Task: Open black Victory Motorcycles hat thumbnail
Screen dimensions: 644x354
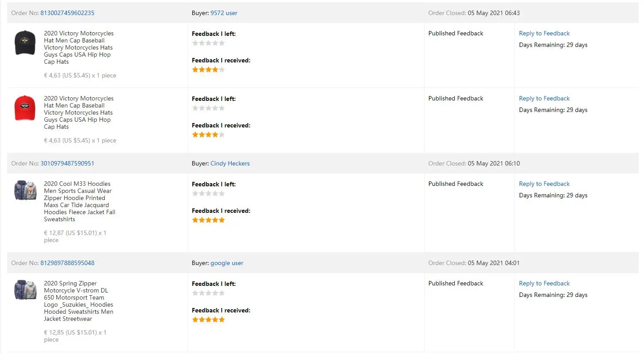Action: click(x=25, y=43)
